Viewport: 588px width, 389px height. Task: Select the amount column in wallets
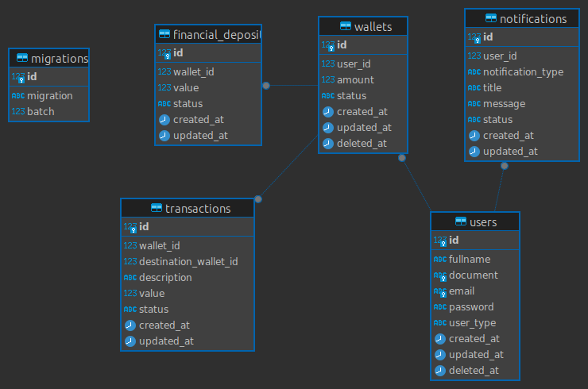point(355,80)
